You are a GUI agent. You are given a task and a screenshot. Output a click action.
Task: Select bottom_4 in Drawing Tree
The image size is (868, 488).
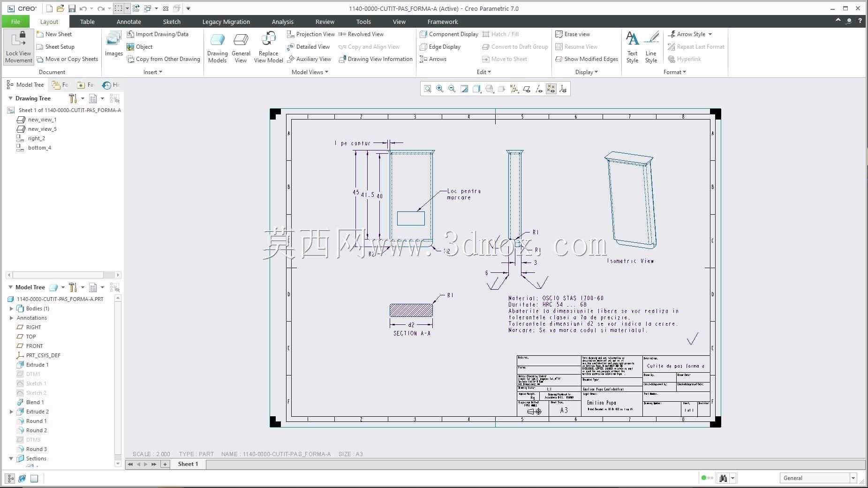[39, 148]
